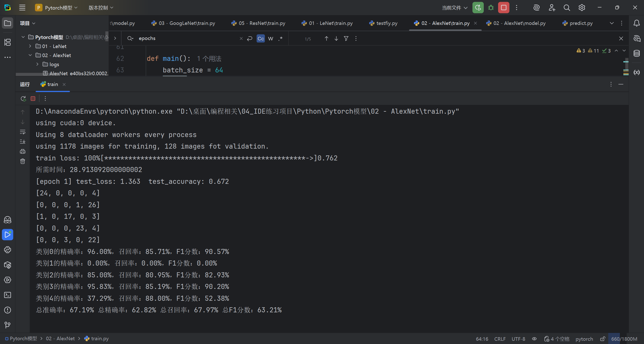Viewport: 644px width, 344px height.
Task: Expand the 01 - LeNet folder
Action: (30, 46)
